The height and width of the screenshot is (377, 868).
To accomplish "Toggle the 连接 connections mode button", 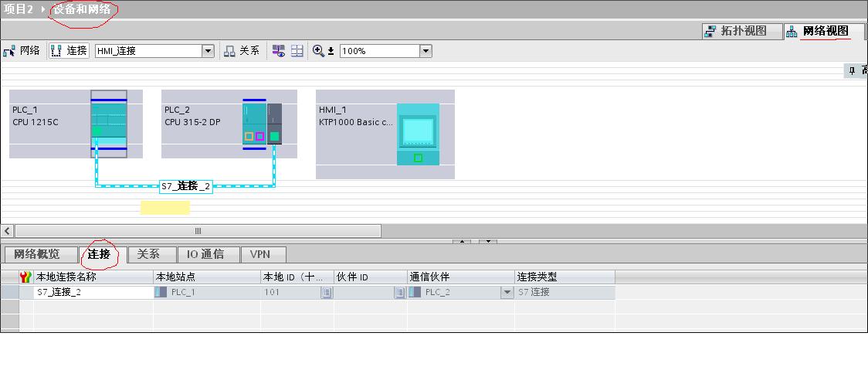I will [70, 51].
